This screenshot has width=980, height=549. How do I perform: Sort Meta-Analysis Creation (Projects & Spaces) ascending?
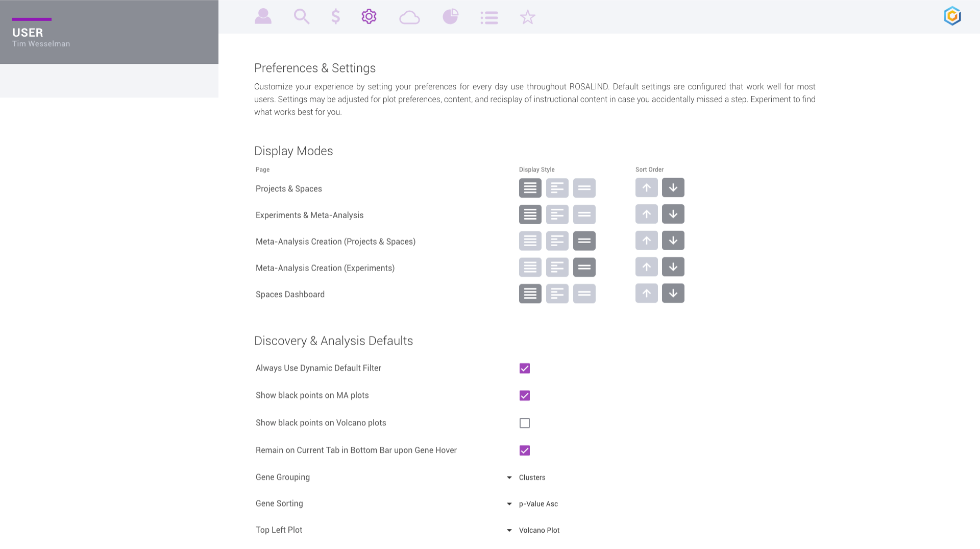pos(647,241)
